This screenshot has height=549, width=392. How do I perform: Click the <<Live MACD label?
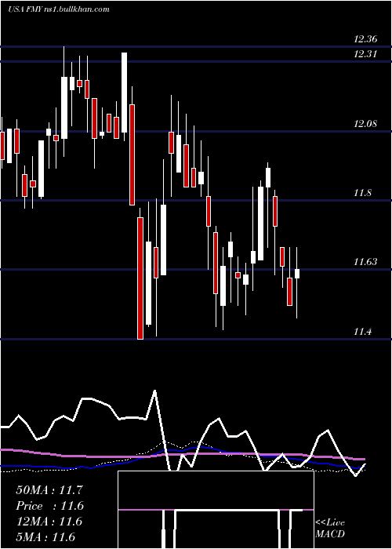point(330,529)
